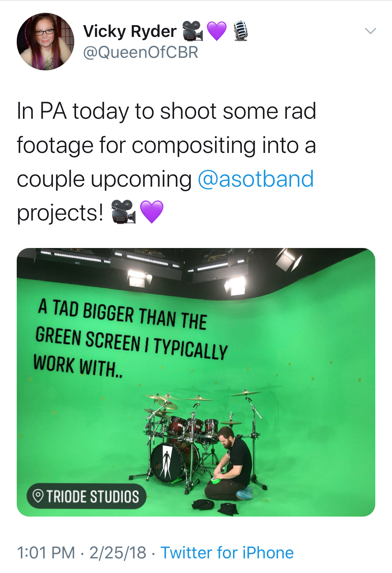Open the @asotband mention

(256, 179)
